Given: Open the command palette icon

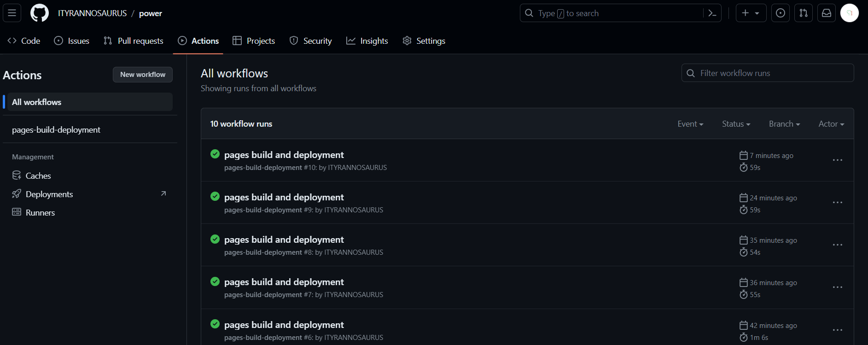Looking at the screenshot, I should [712, 13].
